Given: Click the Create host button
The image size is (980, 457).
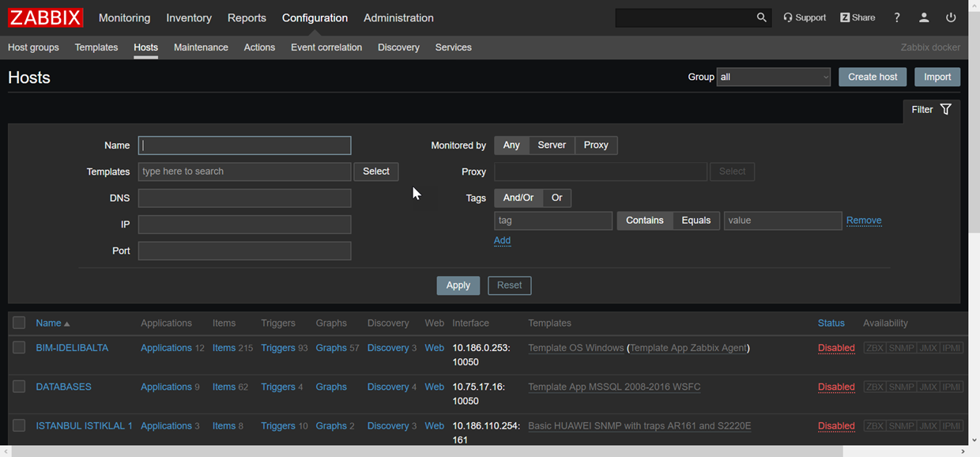Looking at the screenshot, I should pos(873,77).
